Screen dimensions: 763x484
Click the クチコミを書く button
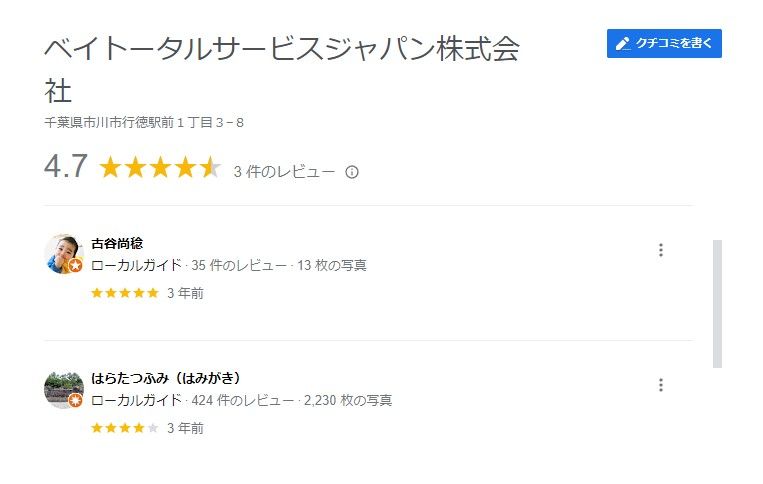click(x=664, y=43)
